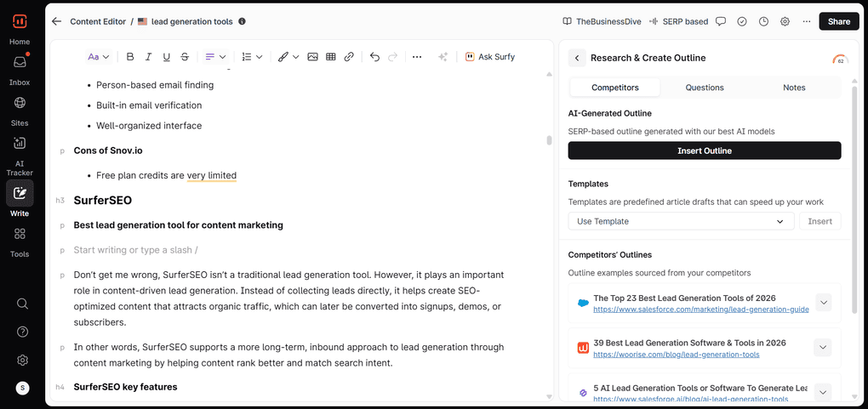Open the Inbox sidebar icon
Viewport: 868px width, 409px height.
20,63
